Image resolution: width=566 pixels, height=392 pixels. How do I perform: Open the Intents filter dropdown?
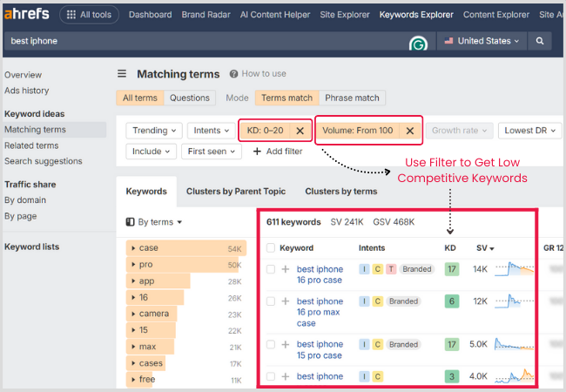point(212,131)
